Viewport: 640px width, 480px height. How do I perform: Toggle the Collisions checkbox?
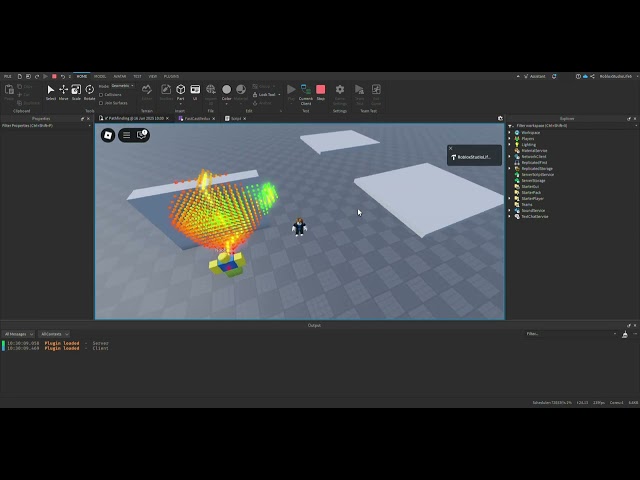(101, 95)
